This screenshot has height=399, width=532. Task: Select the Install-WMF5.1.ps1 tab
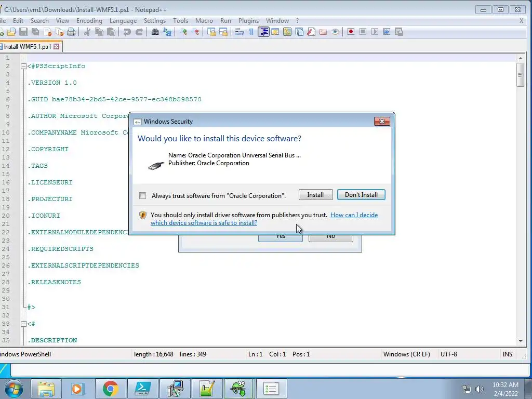coord(27,46)
